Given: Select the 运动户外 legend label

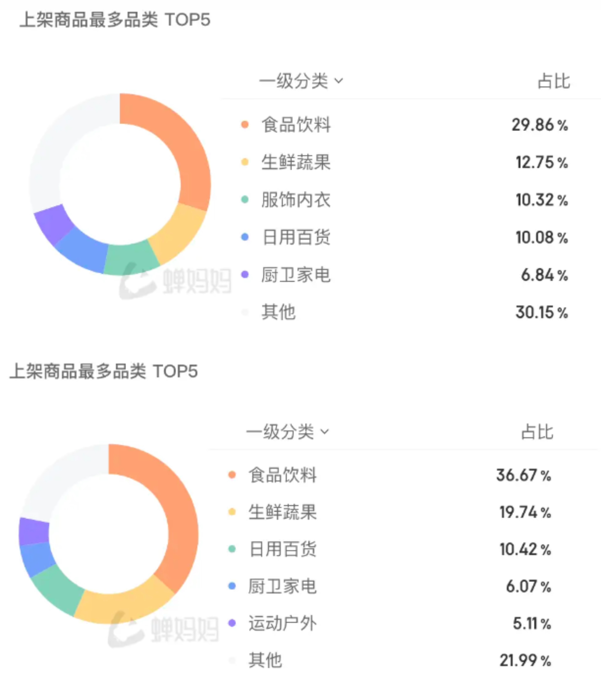Looking at the screenshot, I should 282,623.
